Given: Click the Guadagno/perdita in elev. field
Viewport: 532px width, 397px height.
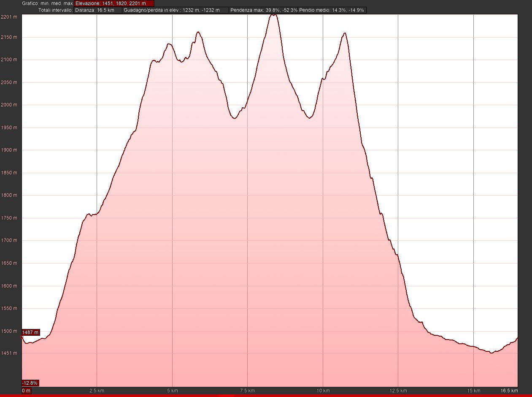Looking at the screenshot, I should coord(176,10).
